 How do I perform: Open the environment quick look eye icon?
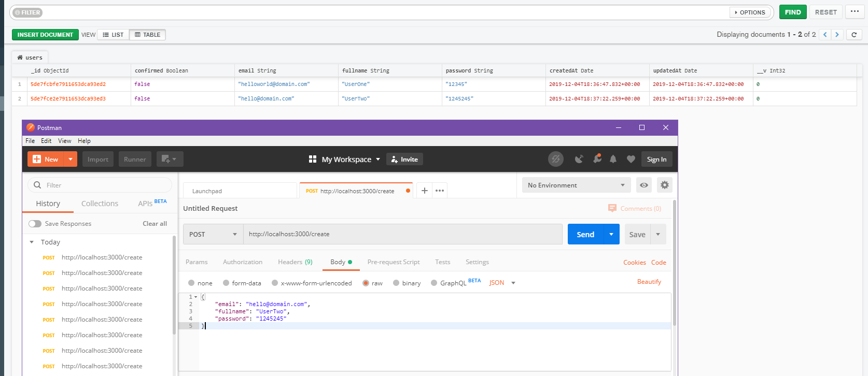[x=644, y=185]
